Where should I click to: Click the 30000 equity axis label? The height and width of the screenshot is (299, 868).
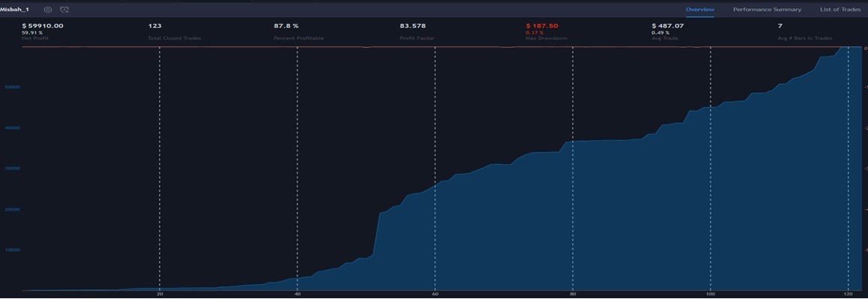(12, 169)
